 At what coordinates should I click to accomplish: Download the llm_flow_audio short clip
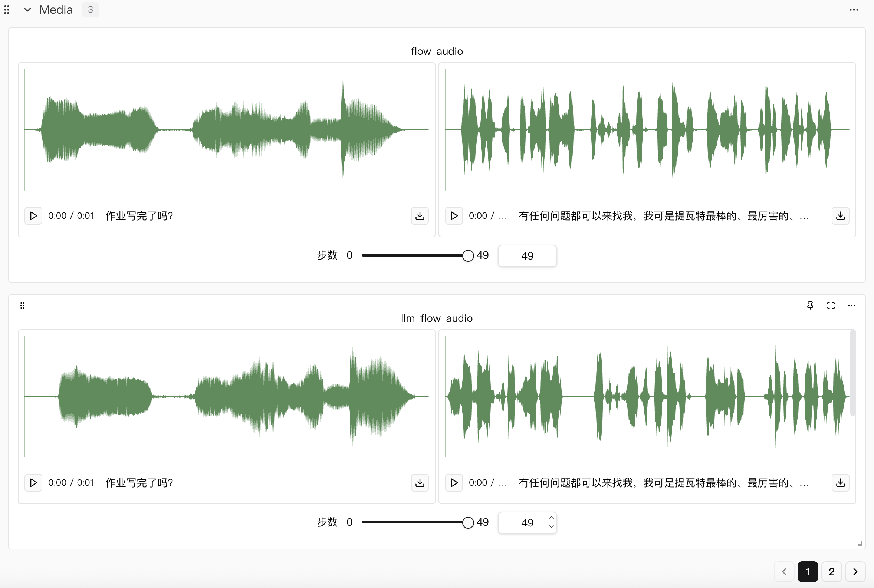pyautogui.click(x=420, y=483)
